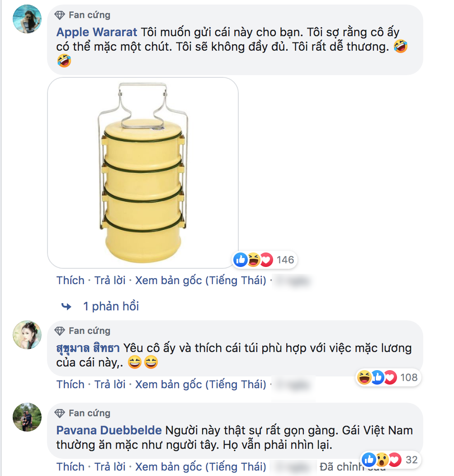Open the reactions showing 108 count
454x476 pixels.
388,377
